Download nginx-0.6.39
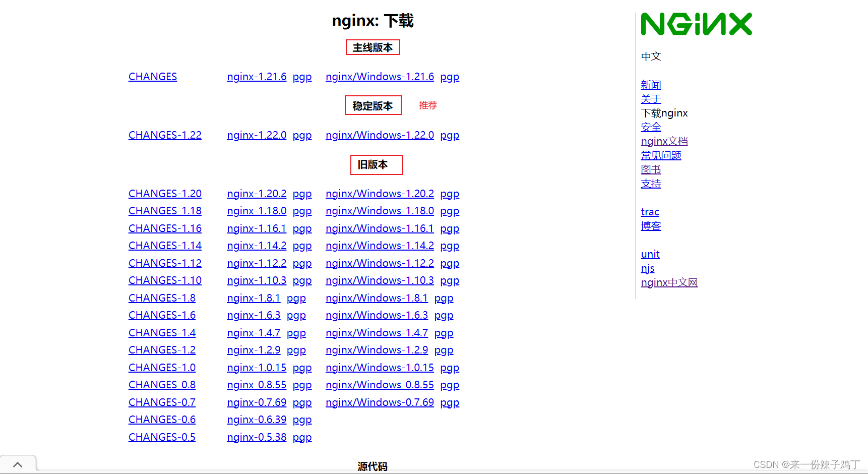The image size is (868, 474). 257,420
